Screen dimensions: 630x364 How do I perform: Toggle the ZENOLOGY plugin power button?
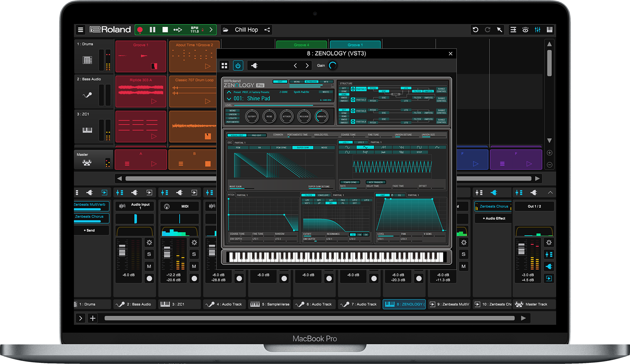(x=238, y=65)
